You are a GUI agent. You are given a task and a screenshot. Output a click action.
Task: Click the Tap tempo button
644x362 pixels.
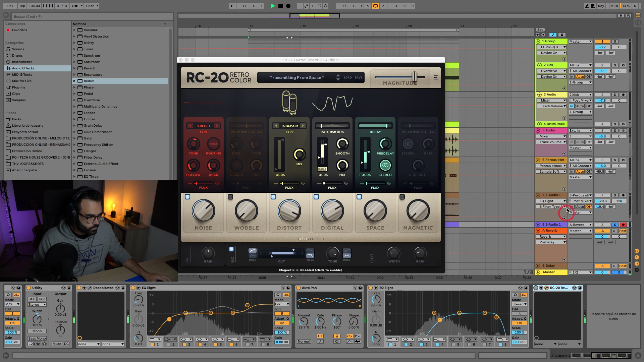click(x=22, y=6)
